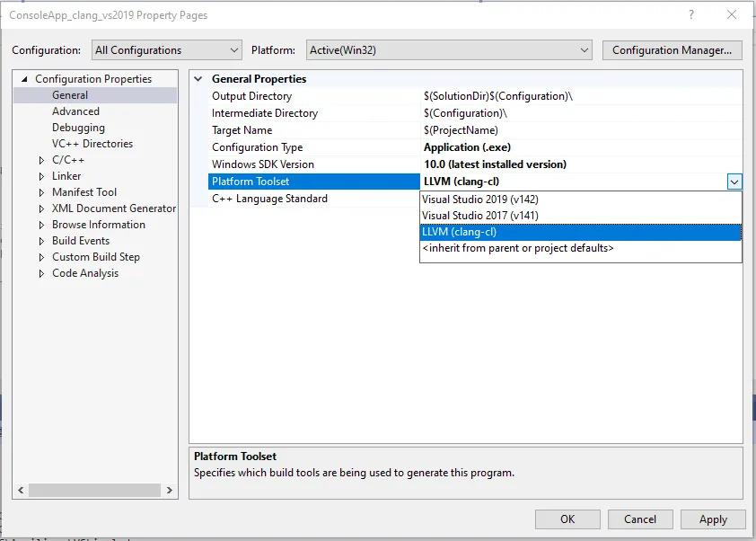
Task: Open the Platform Toolset dropdown arrow
Action: (x=735, y=181)
